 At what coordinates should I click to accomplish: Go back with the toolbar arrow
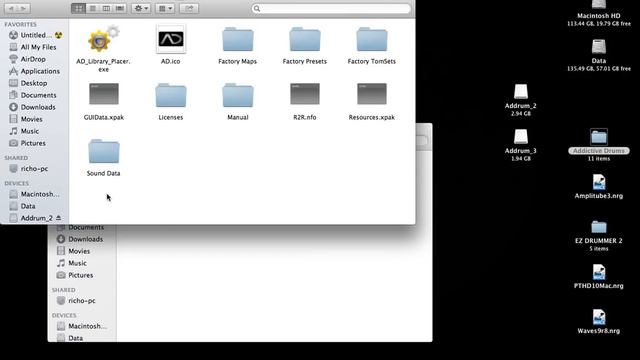pyautogui.click(x=11, y=8)
